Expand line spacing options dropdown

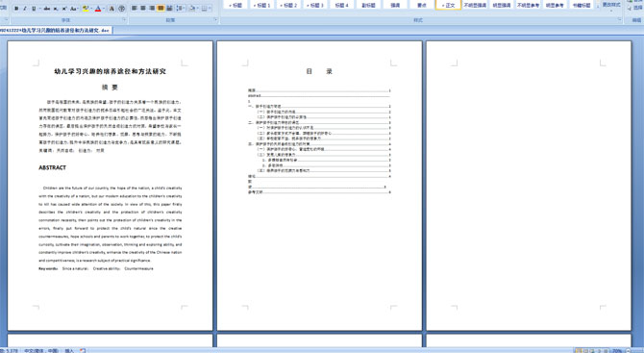[x=184, y=8]
